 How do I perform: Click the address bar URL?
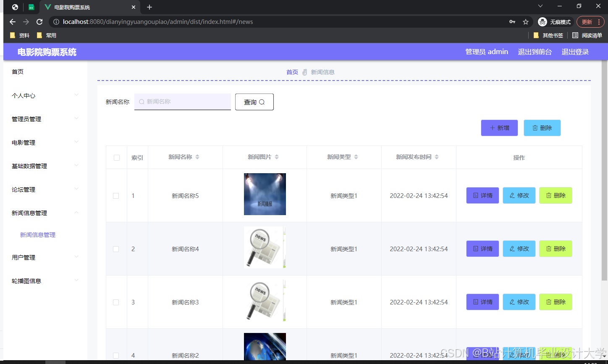(158, 22)
